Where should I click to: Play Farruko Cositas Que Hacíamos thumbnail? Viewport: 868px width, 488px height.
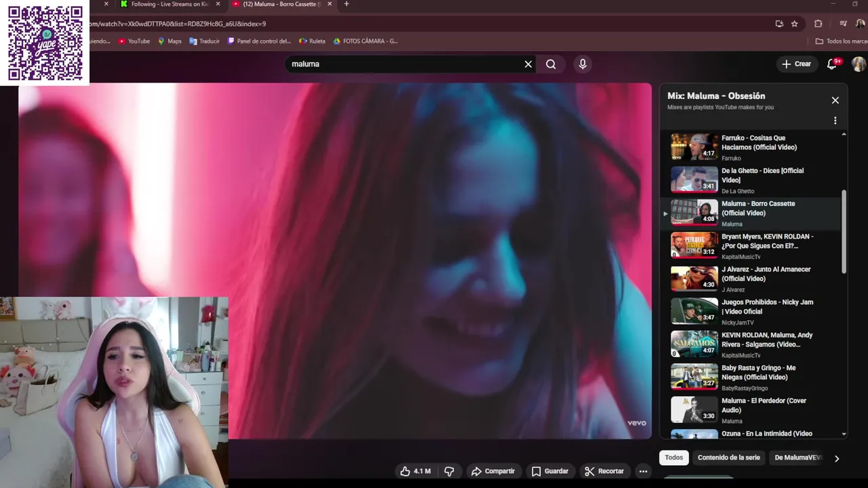pos(694,147)
